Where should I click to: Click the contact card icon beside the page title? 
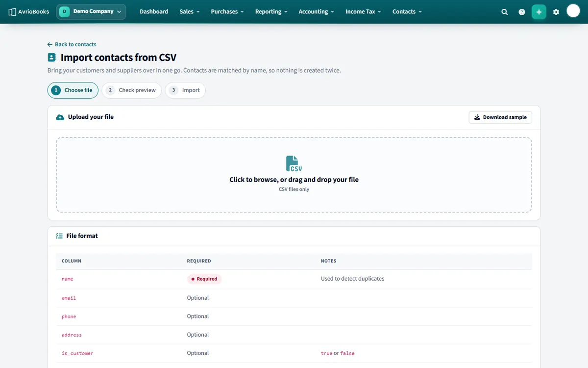click(x=52, y=57)
